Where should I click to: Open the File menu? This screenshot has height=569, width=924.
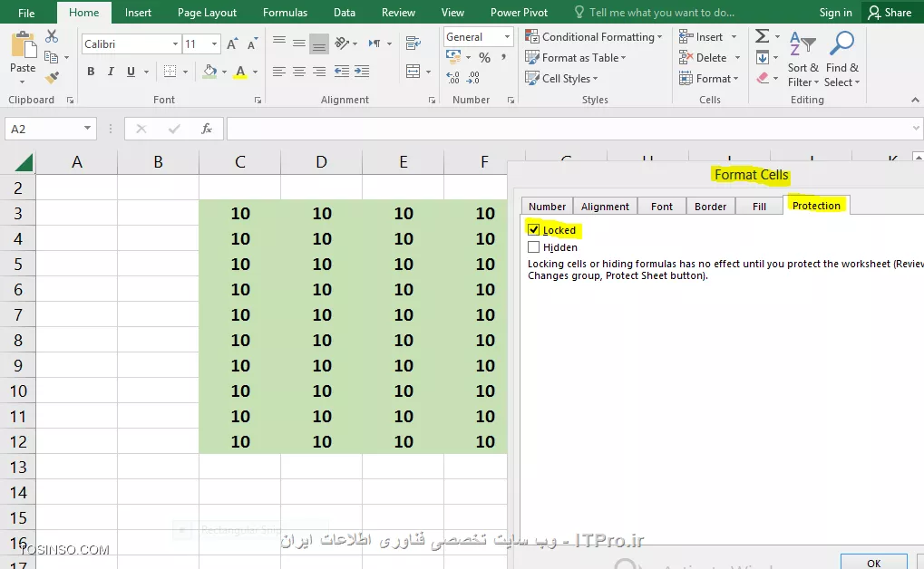(x=26, y=13)
